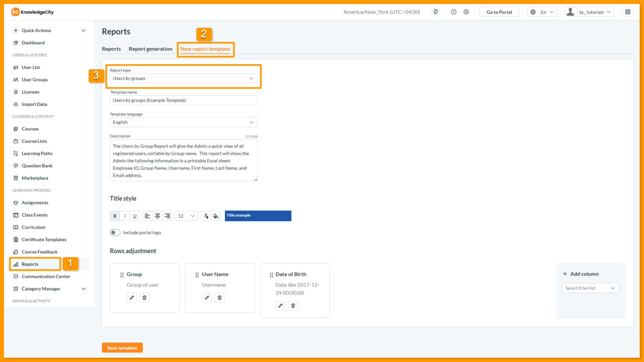Select New report template tab
The image size is (644, 362).
point(205,49)
